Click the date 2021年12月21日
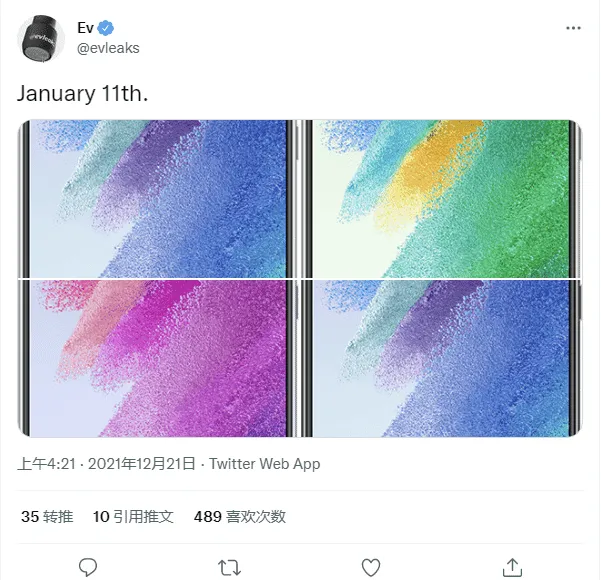 point(143,464)
